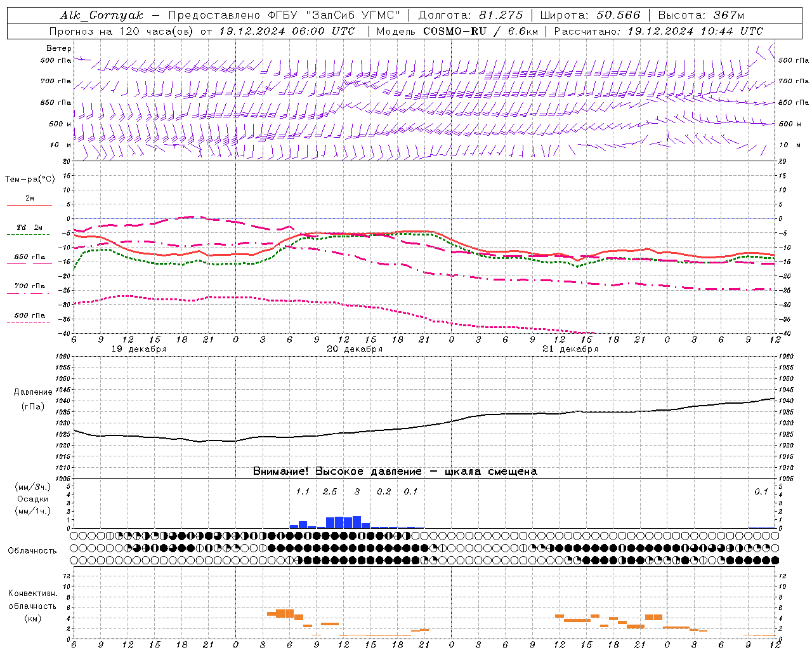Click the Тем-ра(°C) axis label
The image size is (812, 650).
tap(30, 180)
